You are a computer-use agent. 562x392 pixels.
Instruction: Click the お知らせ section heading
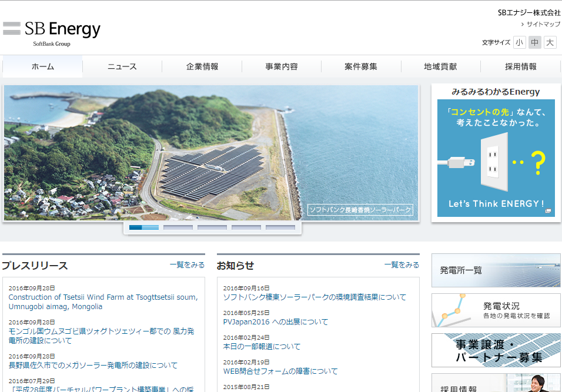coord(236,266)
